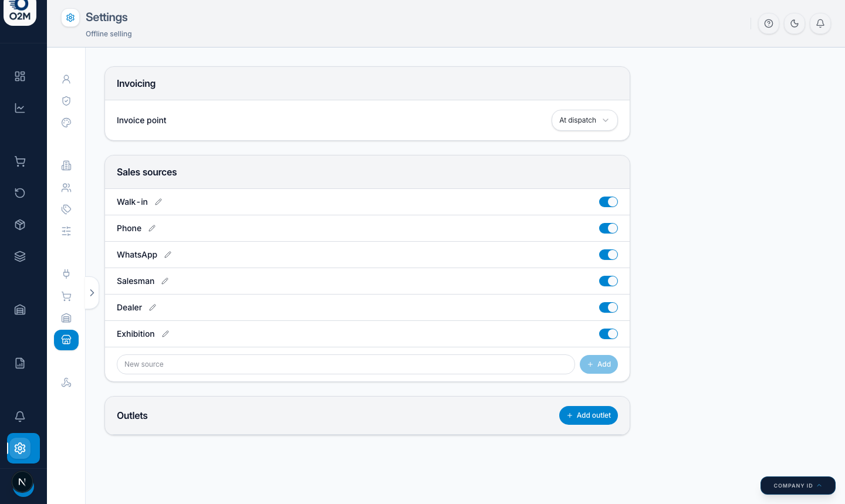Open the reports document icon in main sidebar
This screenshot has width=845, height=504.
[20, 363]
